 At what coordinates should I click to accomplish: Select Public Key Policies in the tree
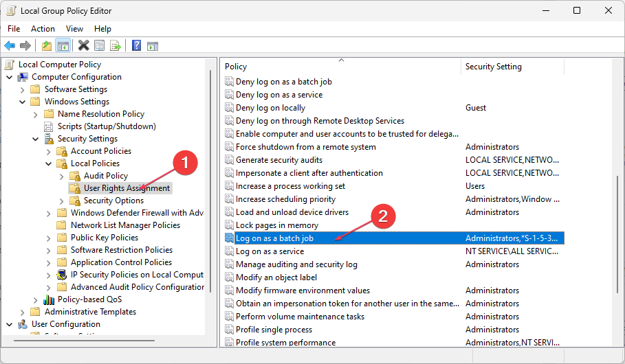(x=104, y=238)
